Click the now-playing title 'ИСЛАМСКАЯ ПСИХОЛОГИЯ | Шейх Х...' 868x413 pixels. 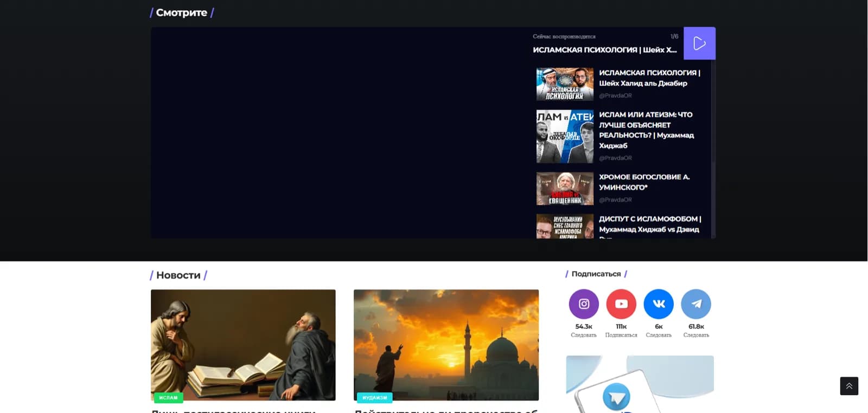coord(605,50)
